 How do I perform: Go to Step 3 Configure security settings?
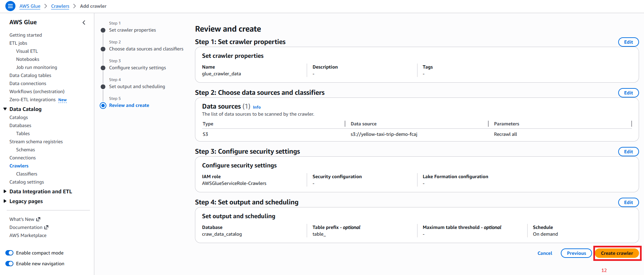coord(137,68)
